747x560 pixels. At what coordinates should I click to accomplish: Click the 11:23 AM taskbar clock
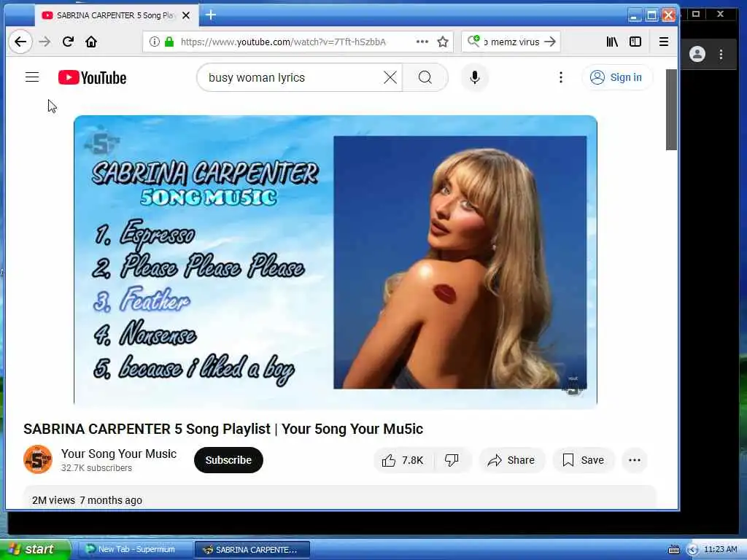click(x=720, y=549)
